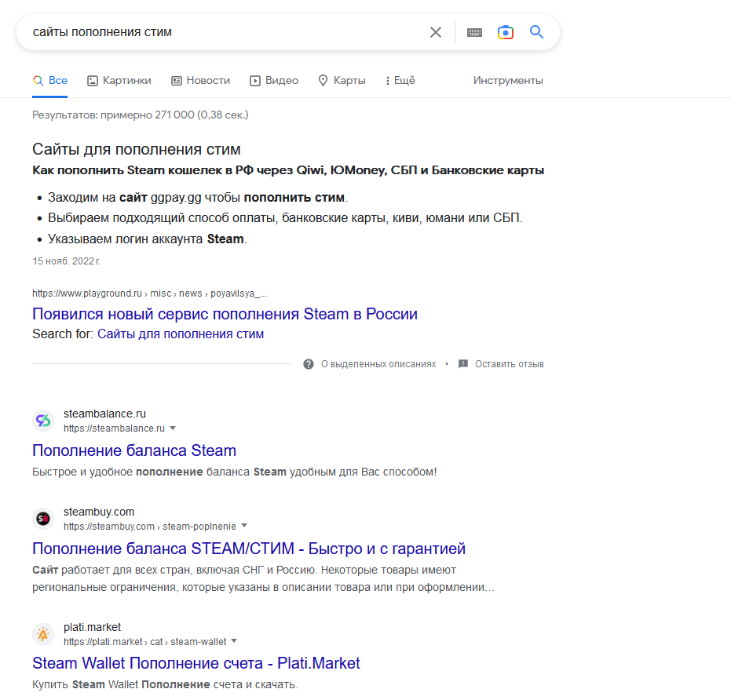Image resolution: width=731 pixels, height=700 pixels.
Task: Click the steambuy.com site favicon
Action: (x=43, y=519)
